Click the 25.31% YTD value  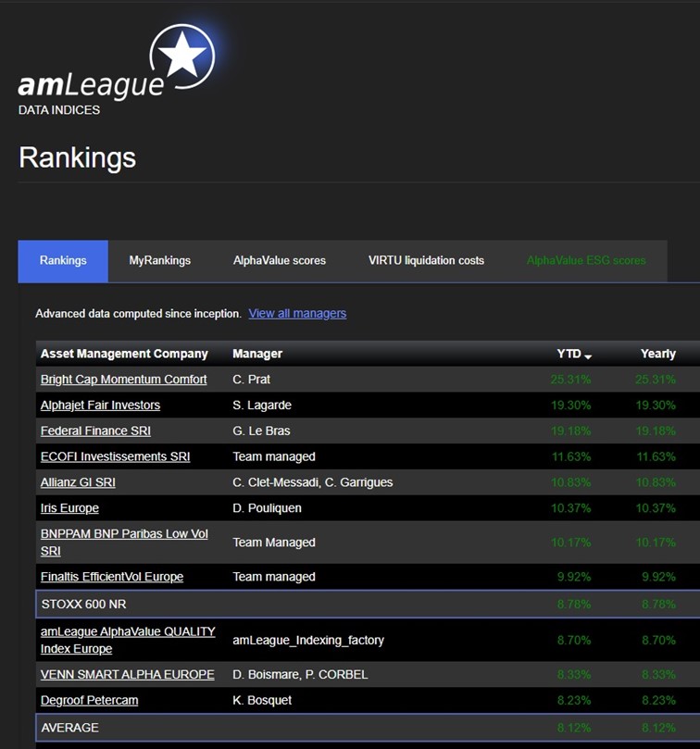tap(570, 380)
